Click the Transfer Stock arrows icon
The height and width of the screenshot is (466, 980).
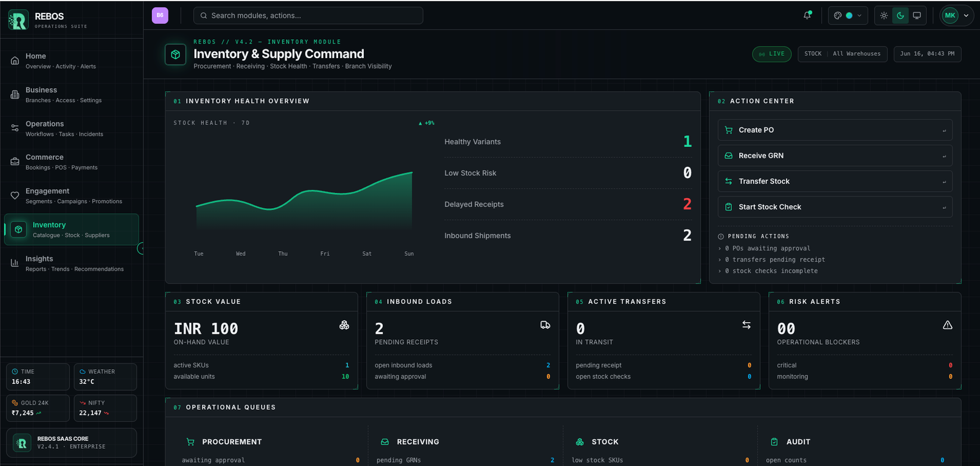pyautogui.click(x=728, y=181)
